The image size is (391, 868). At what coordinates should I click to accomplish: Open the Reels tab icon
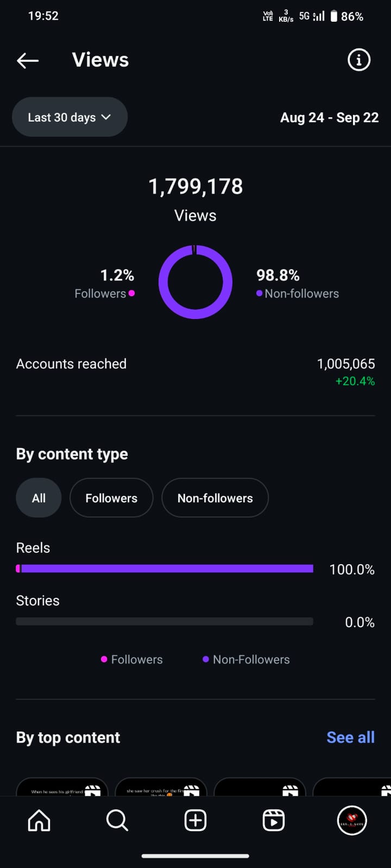[274, 820]
